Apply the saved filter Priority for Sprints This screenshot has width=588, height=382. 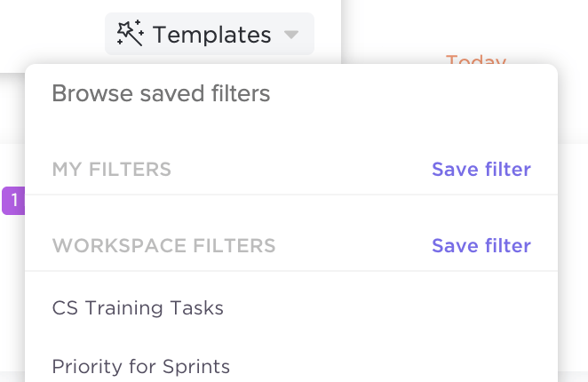point(141,366)
